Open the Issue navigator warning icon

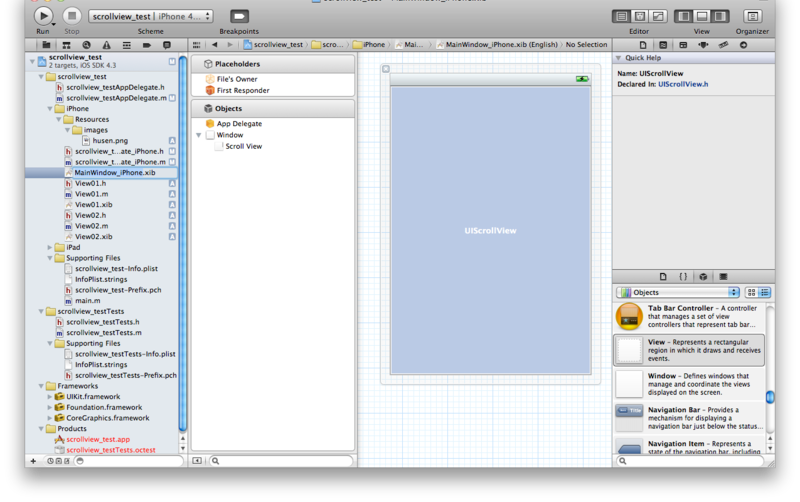(106, 45)
